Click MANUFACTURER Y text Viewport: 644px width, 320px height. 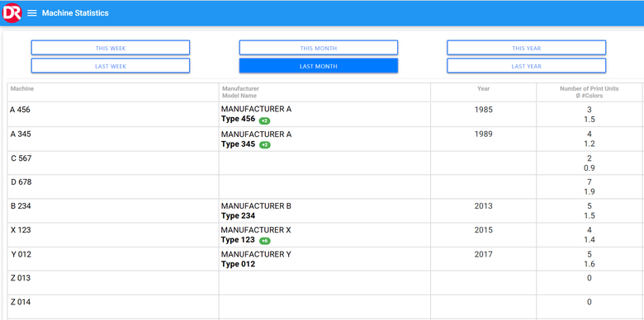point(256,254)
